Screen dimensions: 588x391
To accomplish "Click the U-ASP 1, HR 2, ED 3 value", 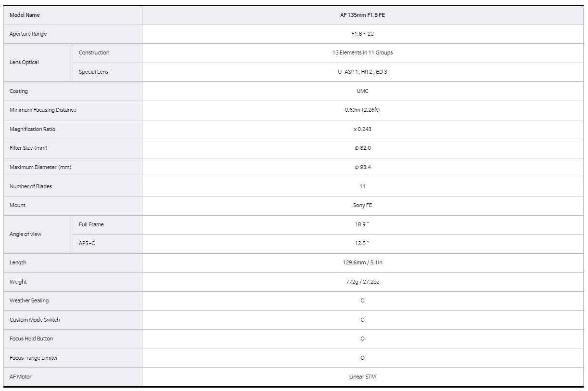I will tap(362, 72).
